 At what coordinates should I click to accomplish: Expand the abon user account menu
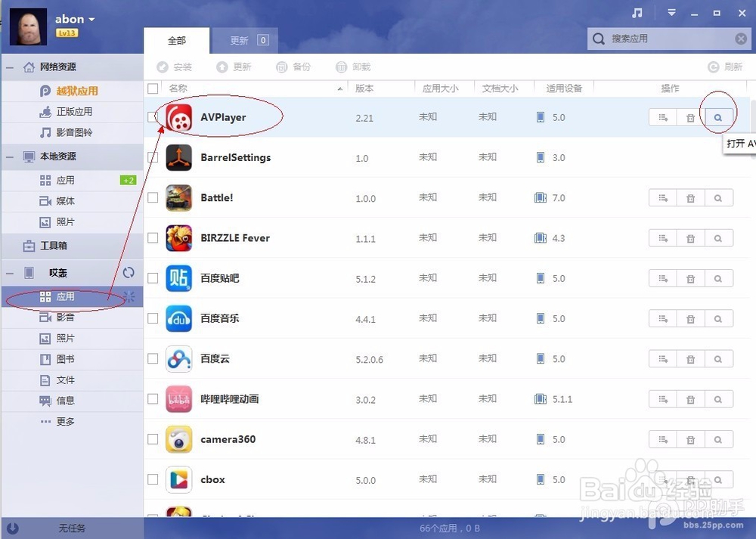coord(91,20)
